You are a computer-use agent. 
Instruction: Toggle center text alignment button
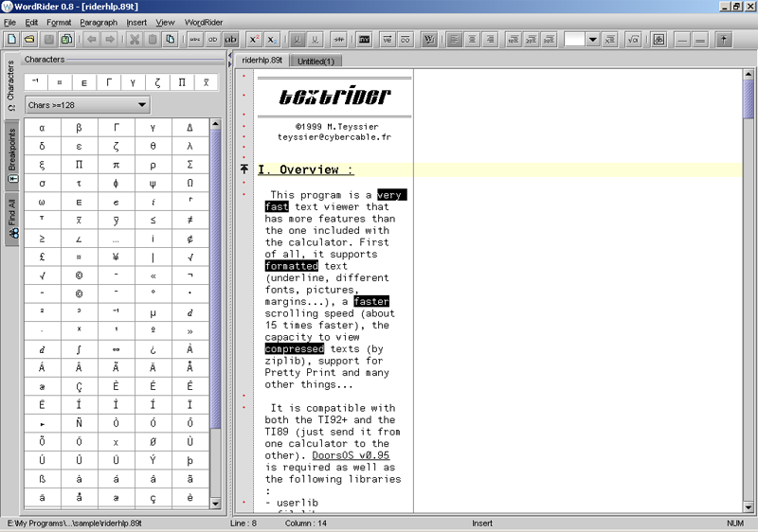473,40
